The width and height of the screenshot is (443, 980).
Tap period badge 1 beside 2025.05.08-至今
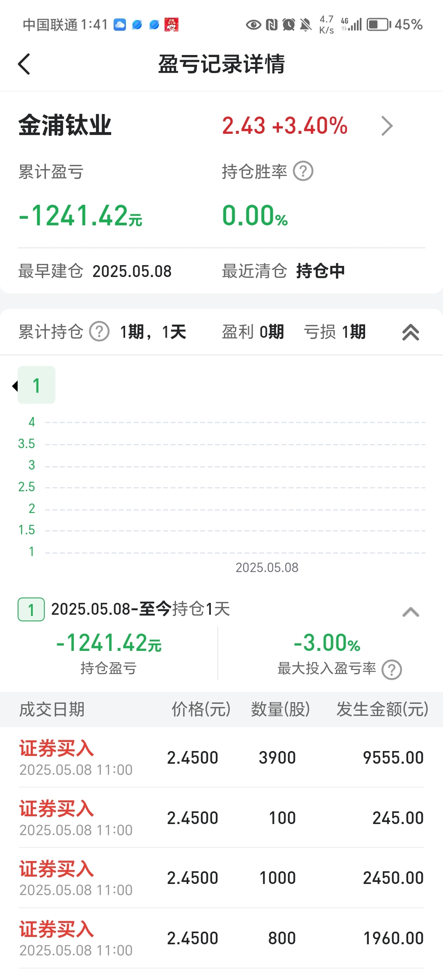(31, 609)
